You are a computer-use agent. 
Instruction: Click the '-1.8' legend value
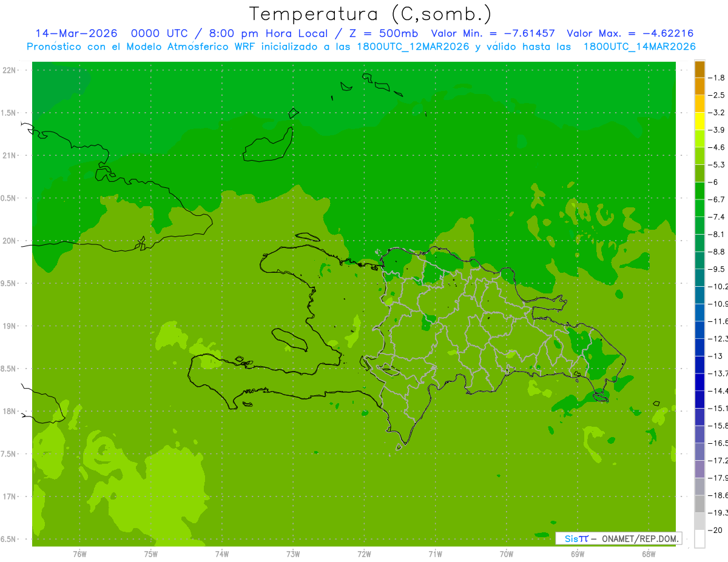click(716, 78)
